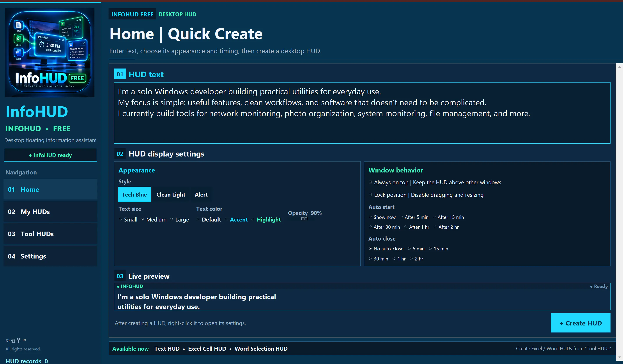Click the InfoHUD ready status button
The width and height of the screenshot is (623, 364).
[50, 155]
